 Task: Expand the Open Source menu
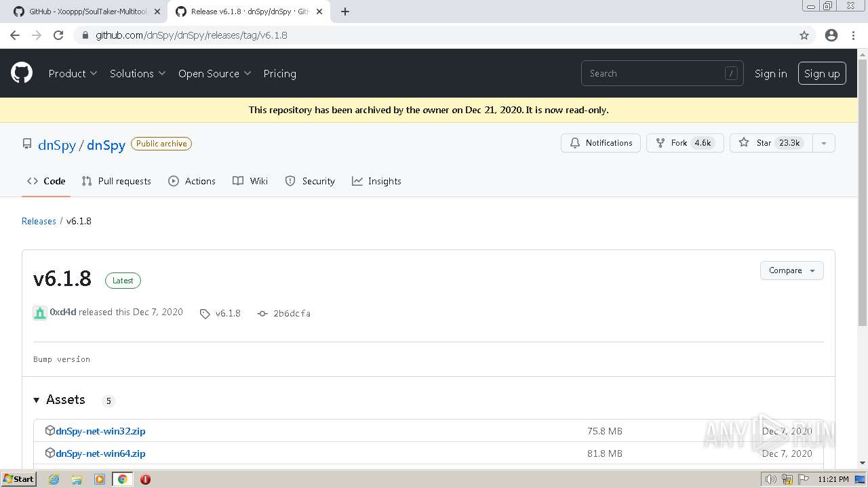point(215,73)
